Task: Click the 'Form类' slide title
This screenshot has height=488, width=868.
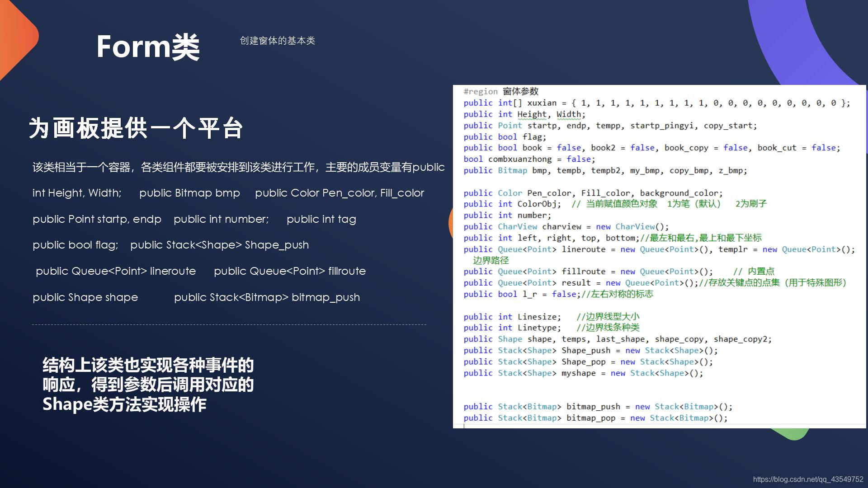Action: point(148,47)
